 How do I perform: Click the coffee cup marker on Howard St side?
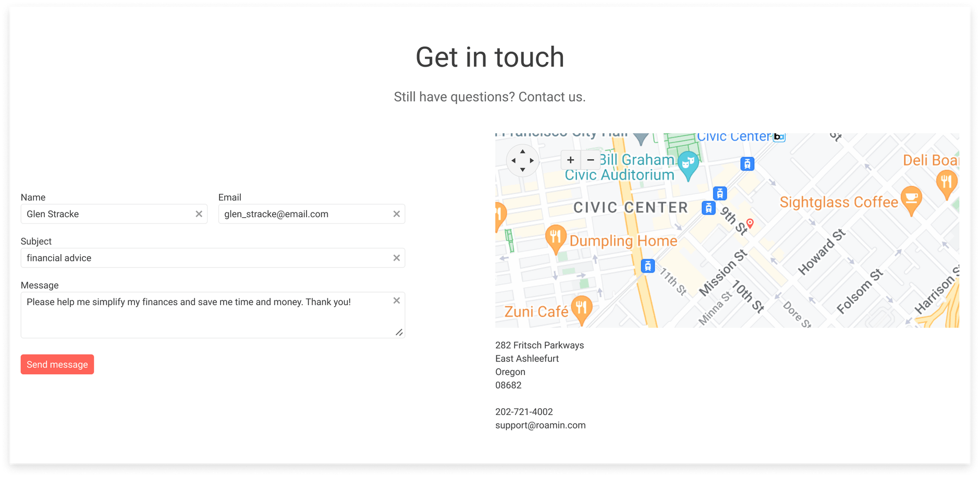tap(911, 197)
